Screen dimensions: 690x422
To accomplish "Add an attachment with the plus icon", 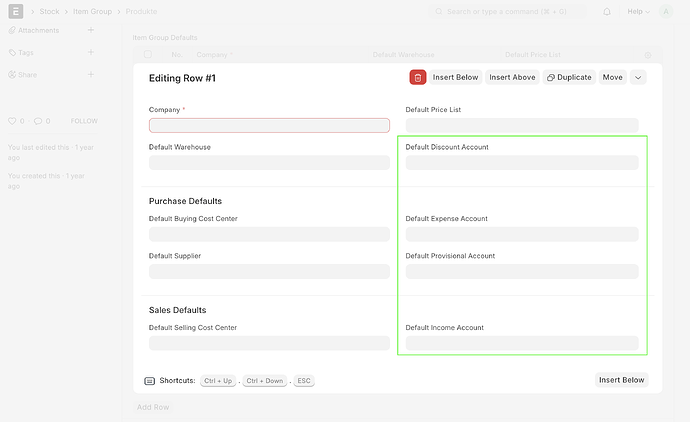I will pyautogui.click(x=91, y=30).
